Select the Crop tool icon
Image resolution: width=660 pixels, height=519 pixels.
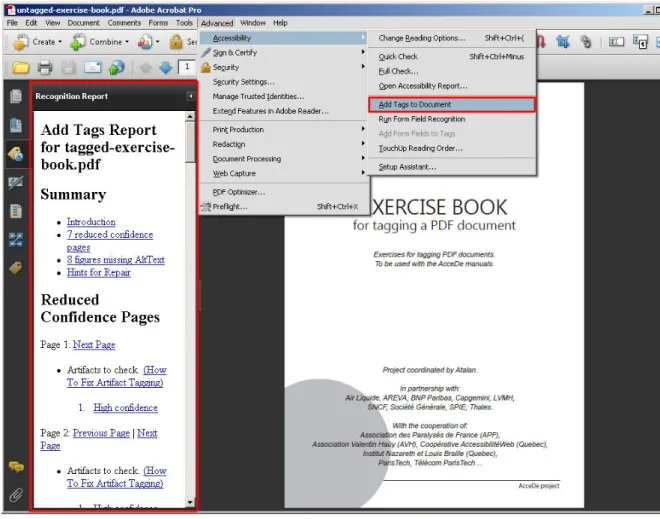click(563, 42)
